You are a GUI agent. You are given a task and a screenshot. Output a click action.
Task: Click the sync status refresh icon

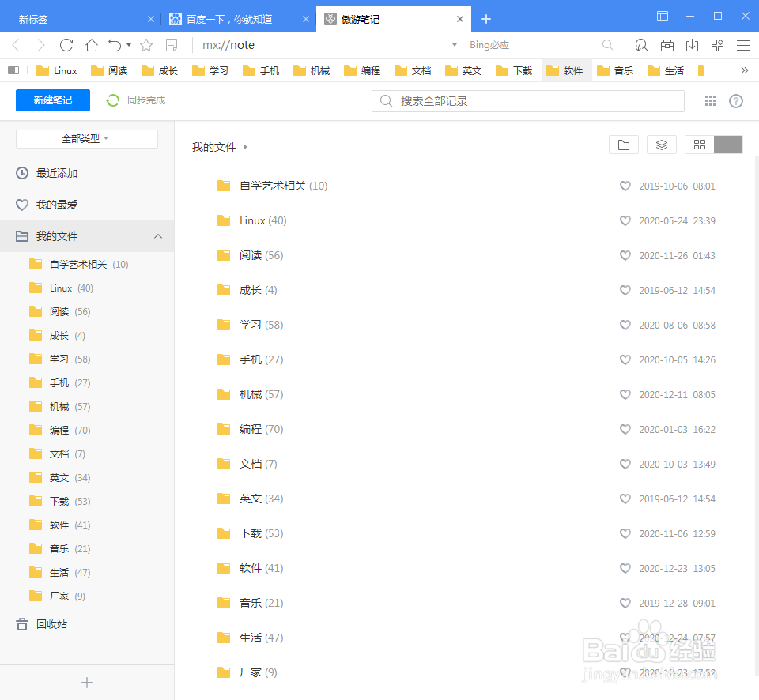tap(113, 100)
